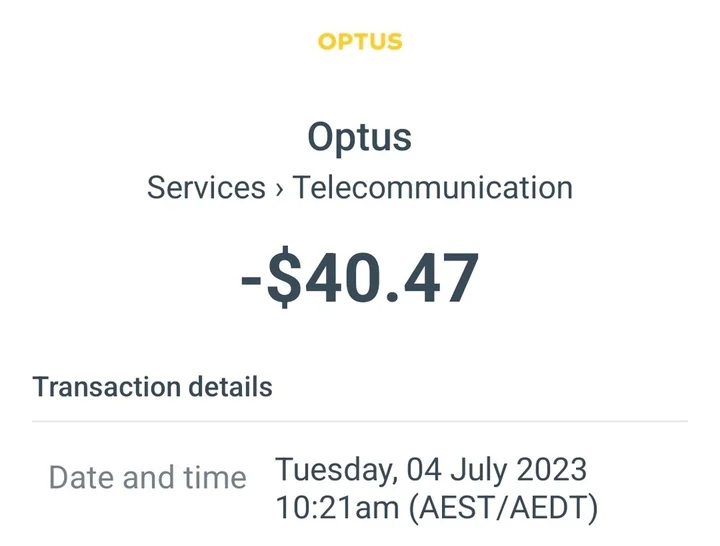
Task: Open the Telecommunication subcategory
Action: click(432, 188)
